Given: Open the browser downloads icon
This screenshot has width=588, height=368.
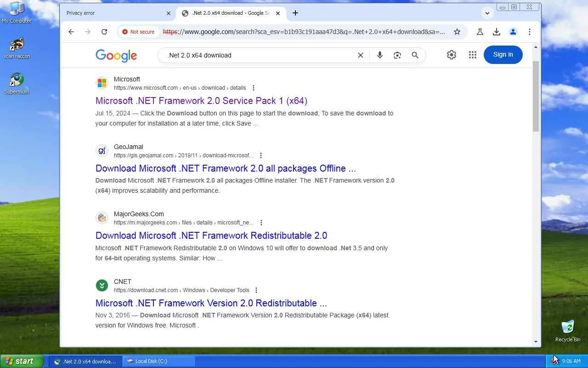Looking at the screenshot, I should (497, 32).
